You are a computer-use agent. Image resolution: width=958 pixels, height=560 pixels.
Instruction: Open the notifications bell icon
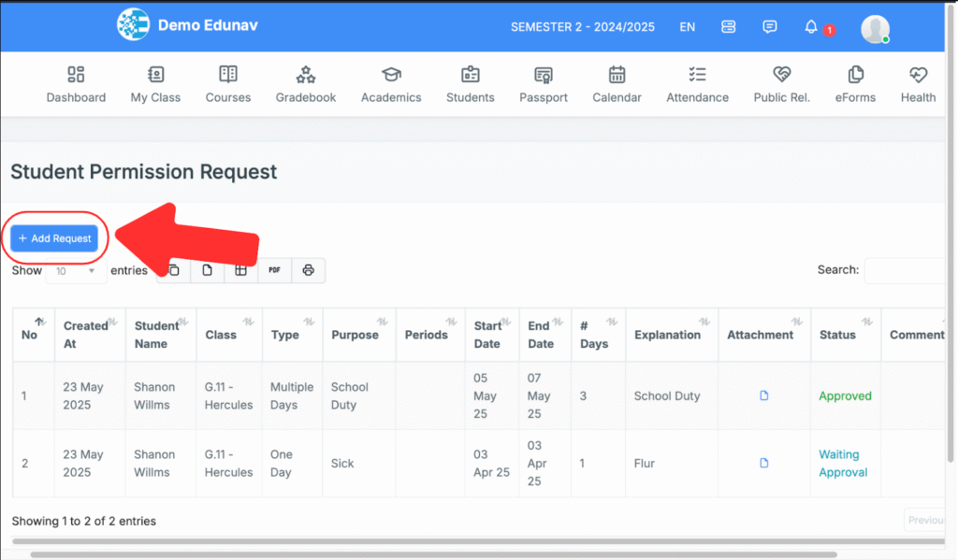tap(811, 27)
